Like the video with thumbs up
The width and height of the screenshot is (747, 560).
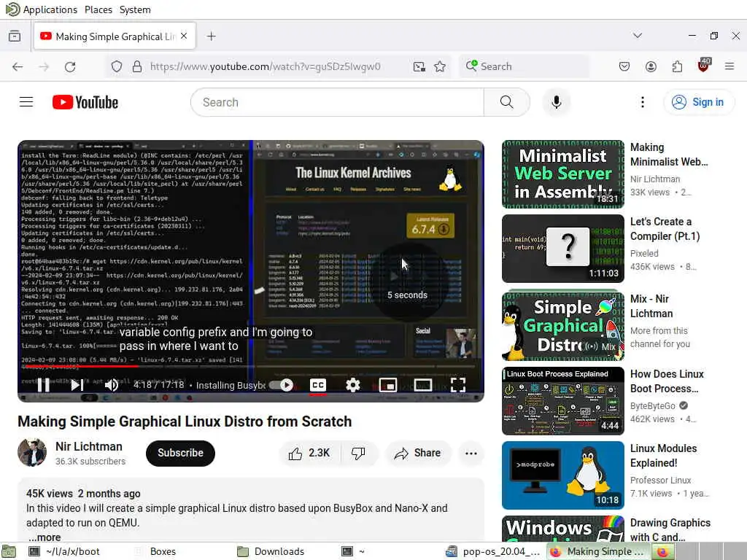click(x=309, y=454)
